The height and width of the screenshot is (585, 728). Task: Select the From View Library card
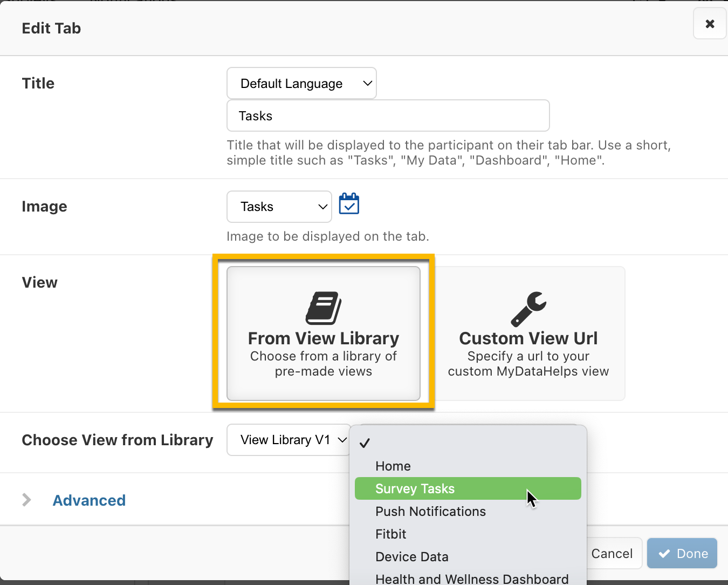pos(324,334)
